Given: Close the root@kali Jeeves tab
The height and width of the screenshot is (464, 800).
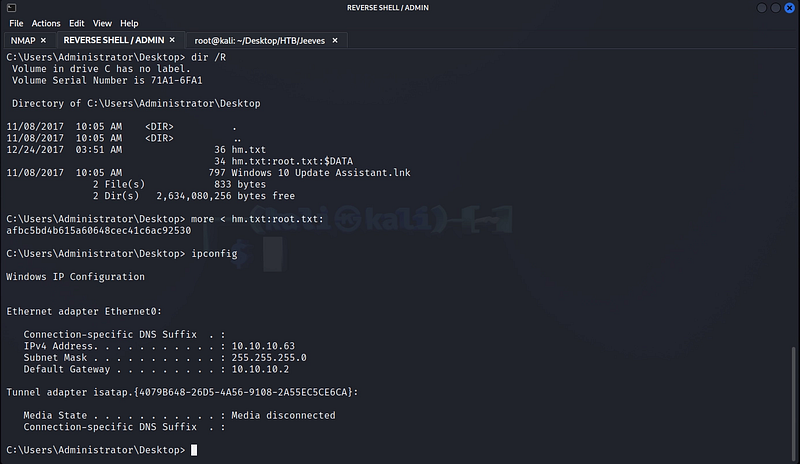Looking at the screenshot, I should [x=335, y=40].
